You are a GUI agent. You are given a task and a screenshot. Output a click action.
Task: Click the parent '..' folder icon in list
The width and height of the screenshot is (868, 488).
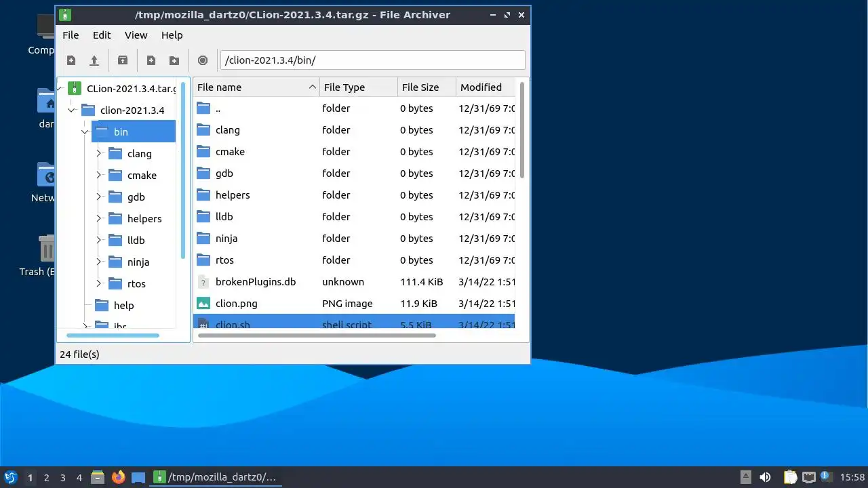click(203, 108)
